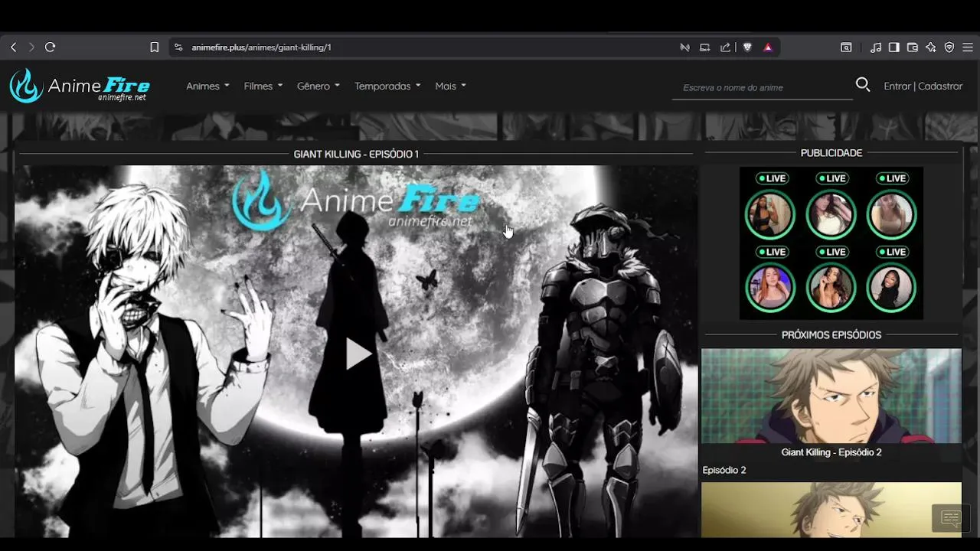Expand the Mais dropdown menu
Screen dimensions: 980x551
click(450, 86)
